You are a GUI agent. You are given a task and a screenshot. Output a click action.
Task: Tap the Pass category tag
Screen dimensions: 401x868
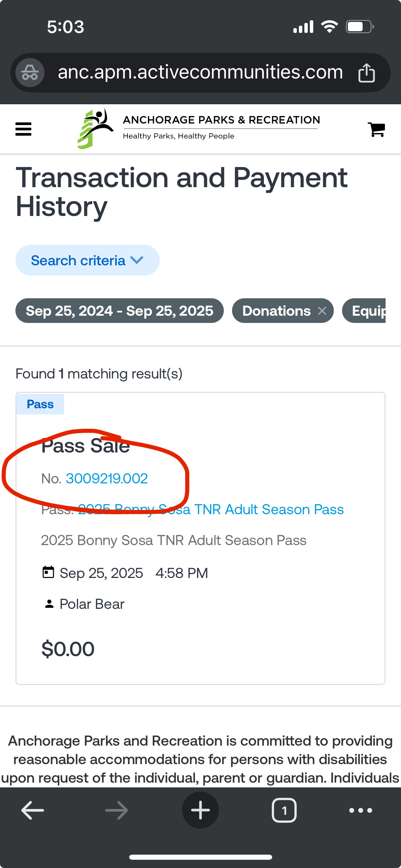[40, 405]
